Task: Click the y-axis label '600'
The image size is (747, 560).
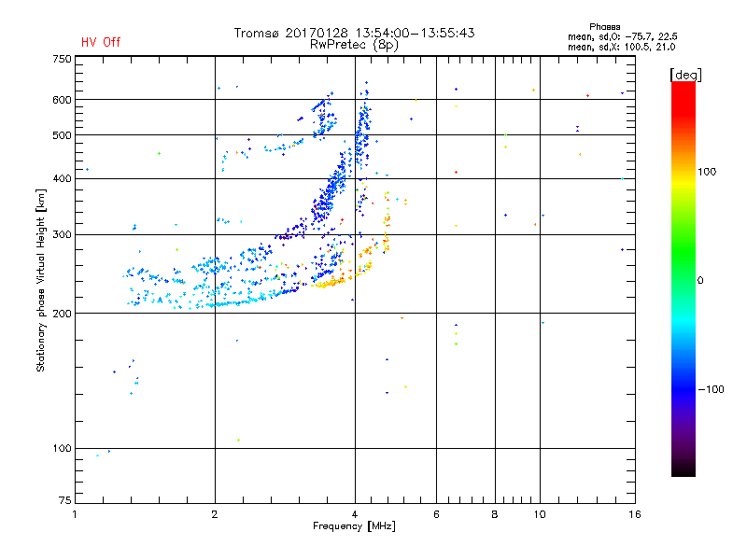Action: (x=62, y=100)
